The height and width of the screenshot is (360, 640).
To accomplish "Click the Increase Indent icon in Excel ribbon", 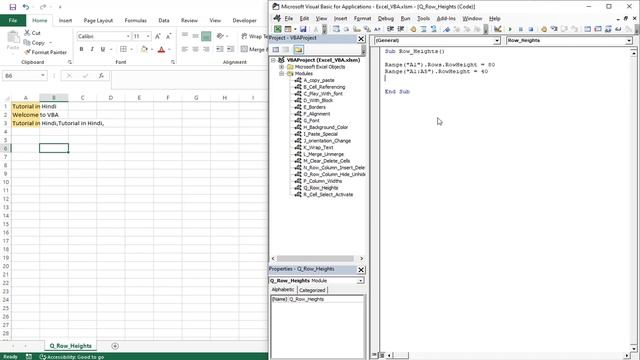I will (x=231, y=49).
